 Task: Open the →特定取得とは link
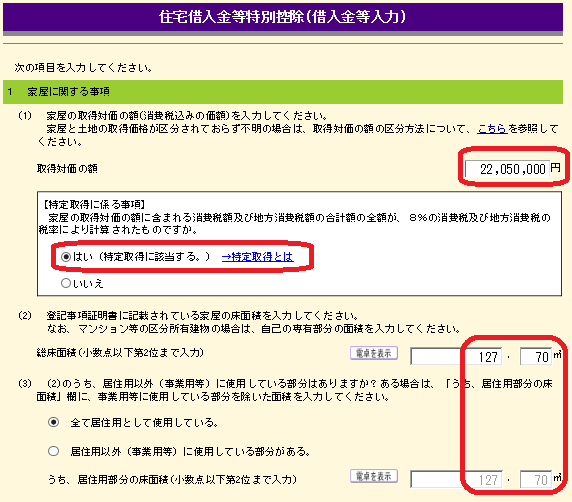coord(258,257)
